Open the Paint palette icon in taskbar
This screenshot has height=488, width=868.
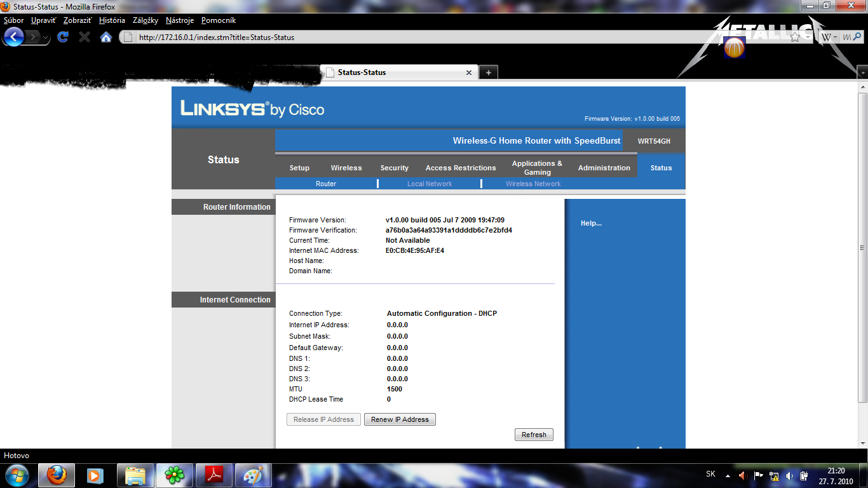pos(254,475)
